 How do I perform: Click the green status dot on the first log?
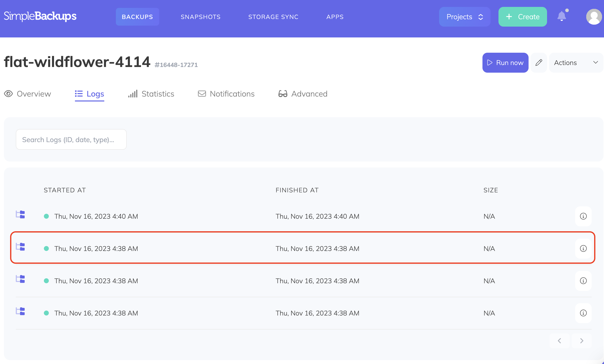(47, 216)
